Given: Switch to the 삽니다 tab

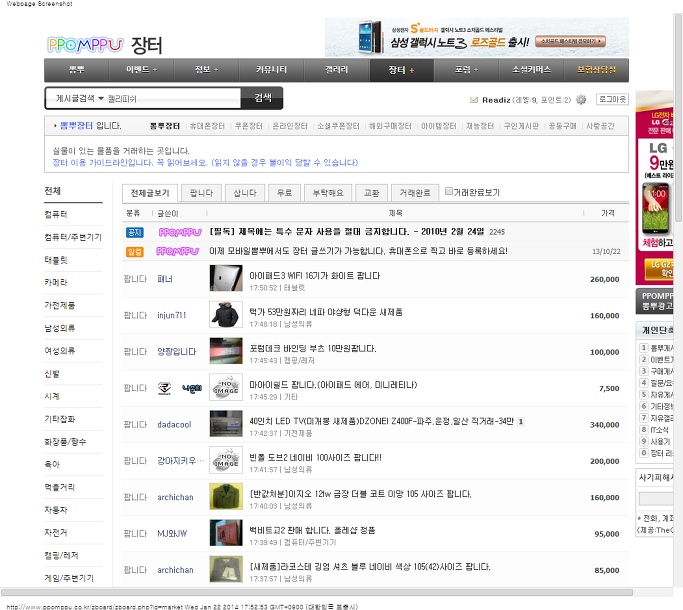Looking at the screenshot, I should (x=245, y=193).
